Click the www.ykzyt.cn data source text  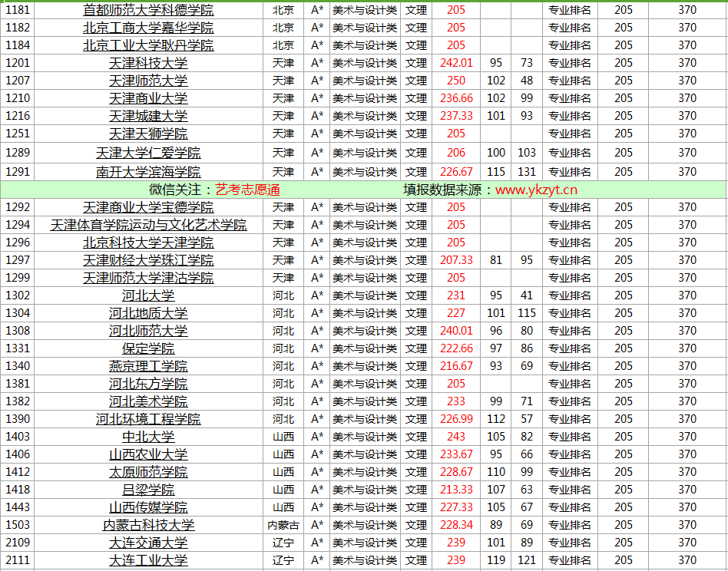point(536,190)
